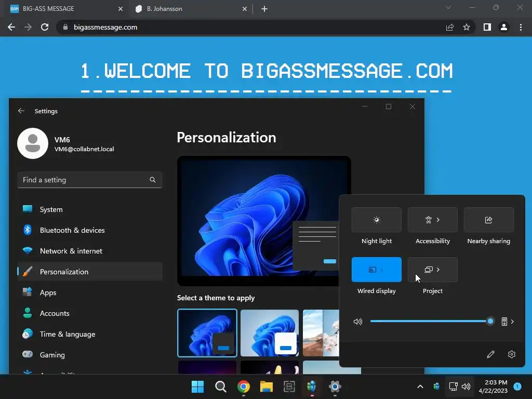Apply the dark Windows bloom theme
The height and width of the screenshot is (399, 532).
tap(207, 333)
